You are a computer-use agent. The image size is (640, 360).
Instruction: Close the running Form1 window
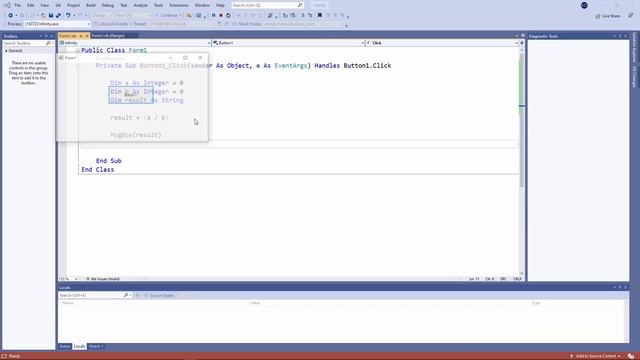click(x=200, y=58)
